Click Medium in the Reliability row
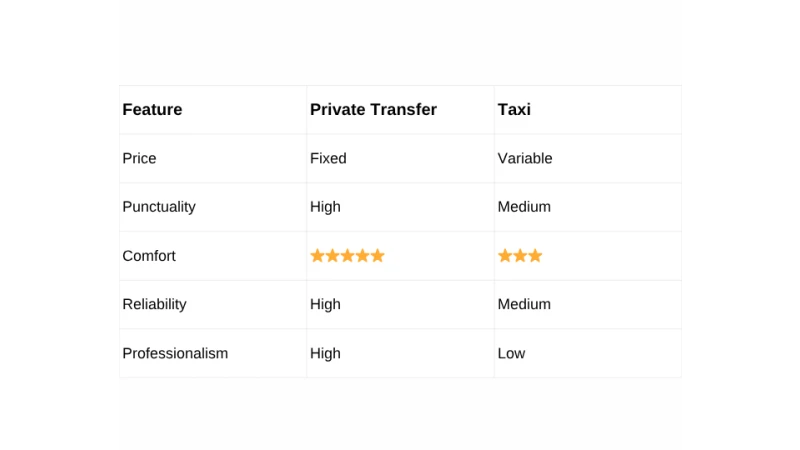 [524, 304]
